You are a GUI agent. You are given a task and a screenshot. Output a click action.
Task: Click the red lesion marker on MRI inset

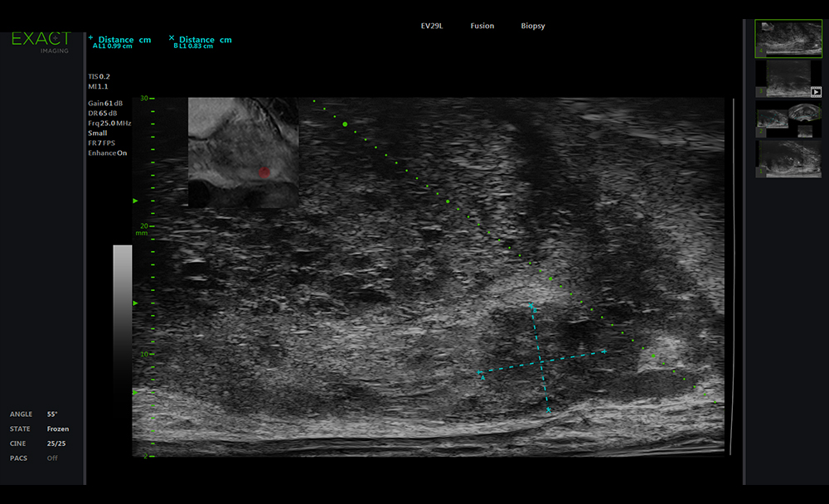point(264,172)
